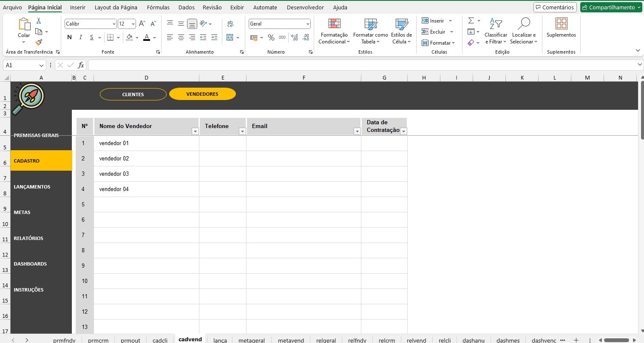Click the Compartilhamento button
Screen dimensions: 644x343
pos(611,7)
